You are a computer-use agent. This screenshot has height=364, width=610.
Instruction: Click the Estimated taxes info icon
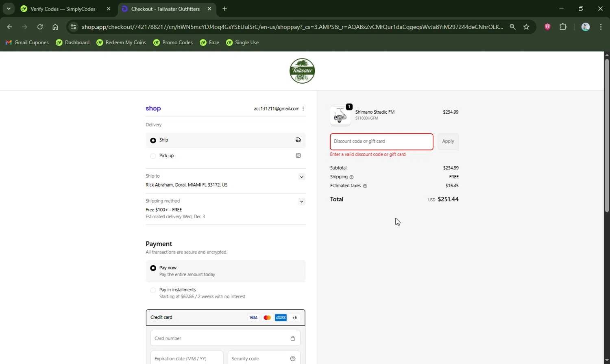click(365, 186)
